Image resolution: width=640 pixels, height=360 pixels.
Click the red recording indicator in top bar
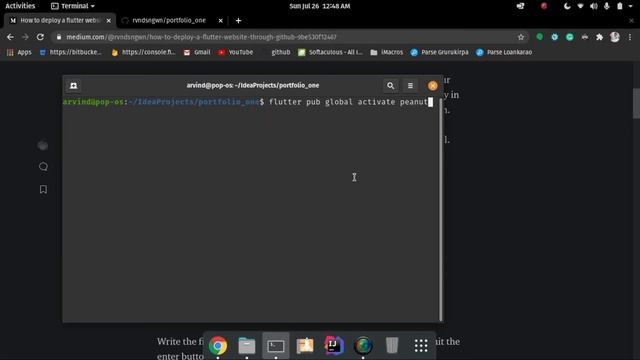click(x=544, y=6)
